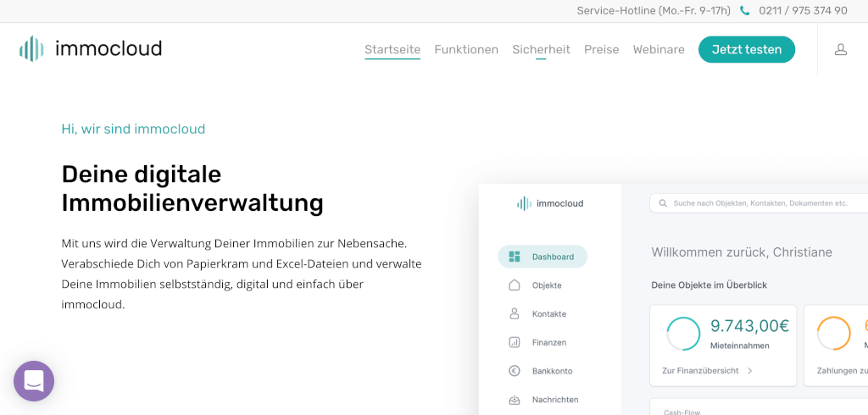This screenshot has height=415, width=868.
Task: Click the Jetzt testen button
Action: coord(747,49)
